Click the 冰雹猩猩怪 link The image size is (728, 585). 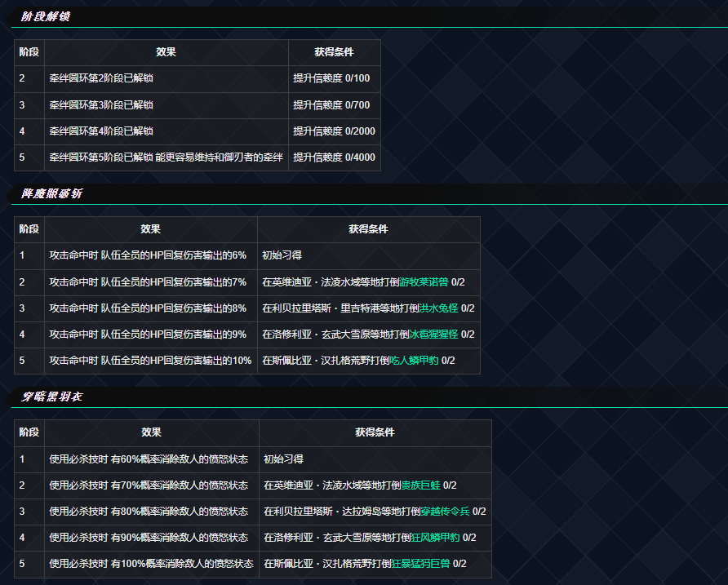point(433,334)
